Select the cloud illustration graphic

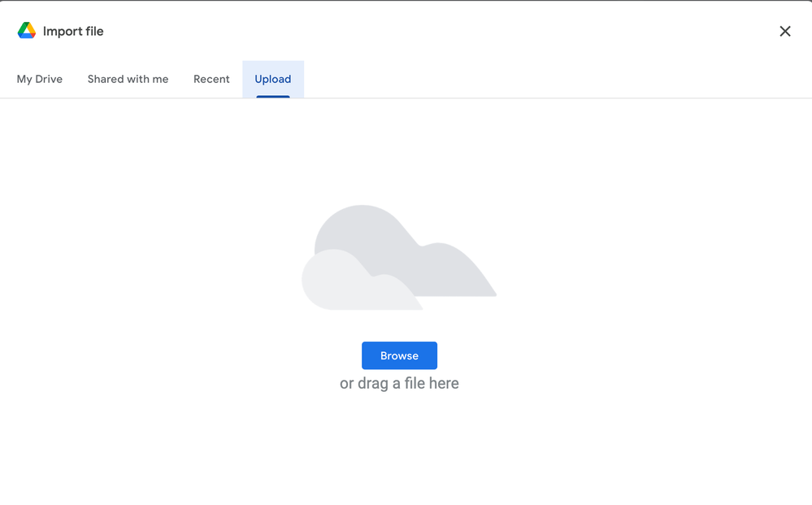[x=399, y=256]
